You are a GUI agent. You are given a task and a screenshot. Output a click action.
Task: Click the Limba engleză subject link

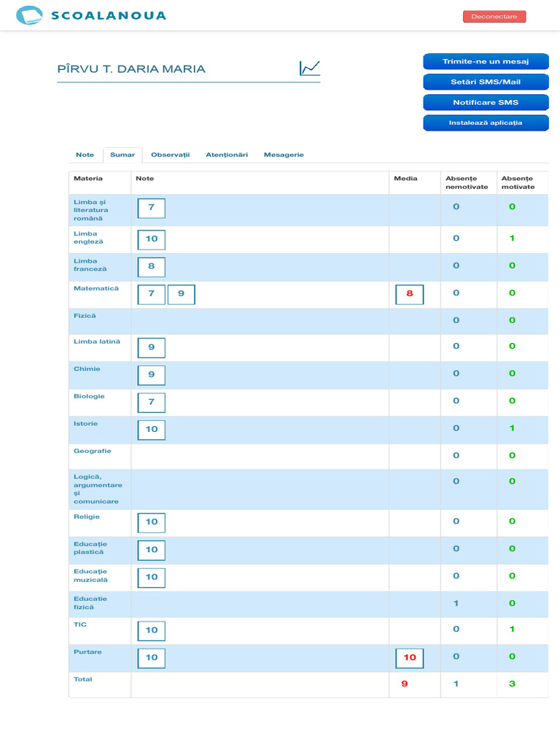click(x=88, y=238)
